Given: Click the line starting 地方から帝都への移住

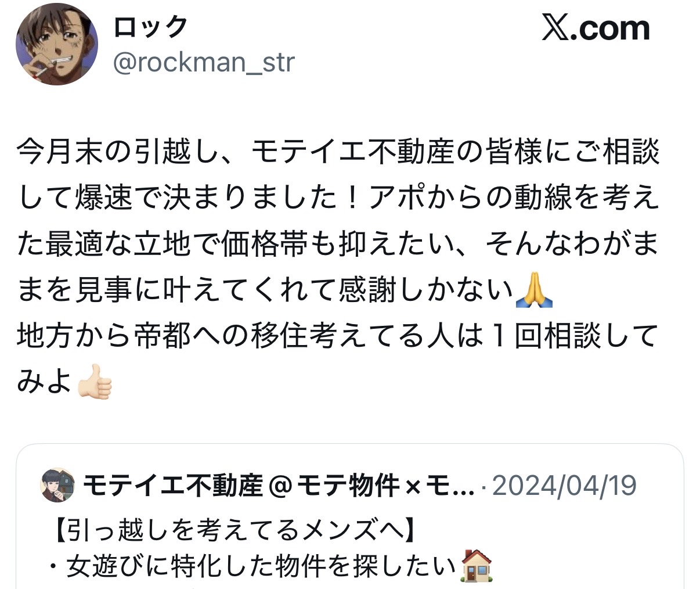Looking at the screenshot, I should pos(338,336).
